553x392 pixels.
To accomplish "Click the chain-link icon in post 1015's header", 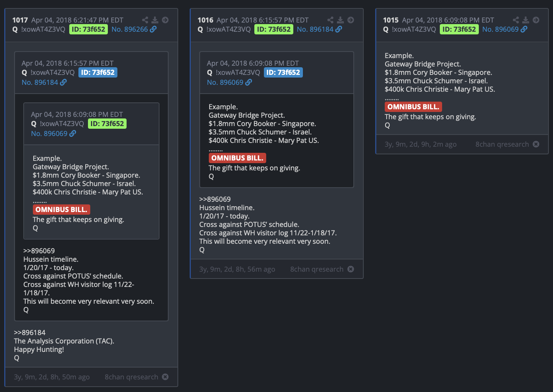I will 524,29.
